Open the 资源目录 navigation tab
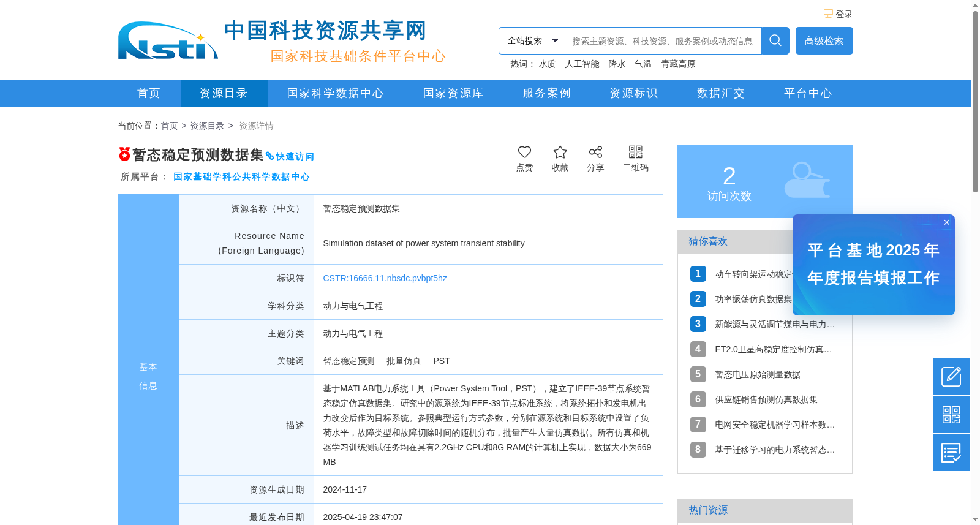Image resolution: width=980 pixels, height=525 pixels. click(224, 93)
